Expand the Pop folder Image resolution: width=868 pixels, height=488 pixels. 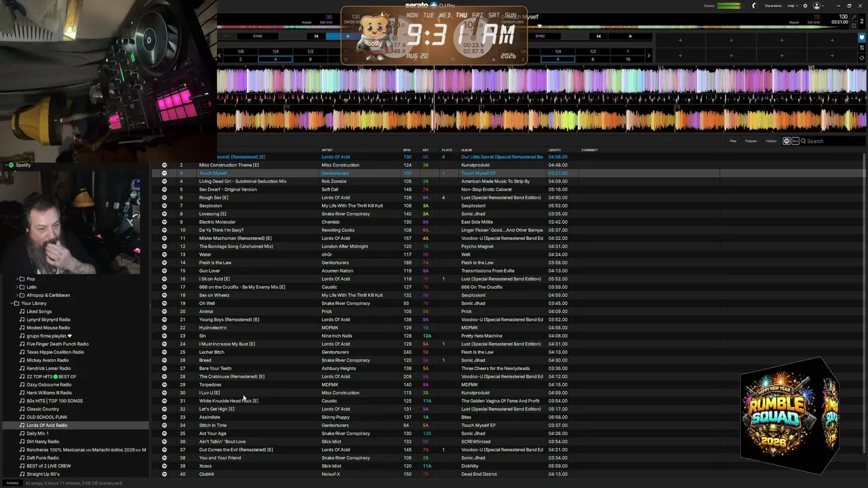point(16,279)
